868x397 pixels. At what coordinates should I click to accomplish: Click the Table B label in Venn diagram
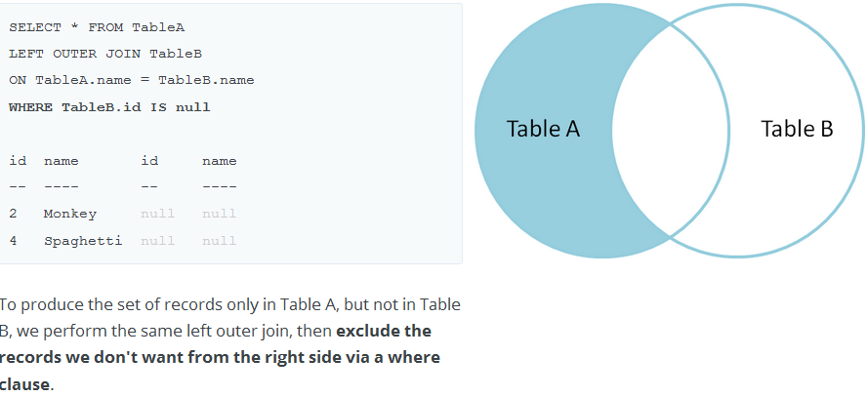coord(797,129)
